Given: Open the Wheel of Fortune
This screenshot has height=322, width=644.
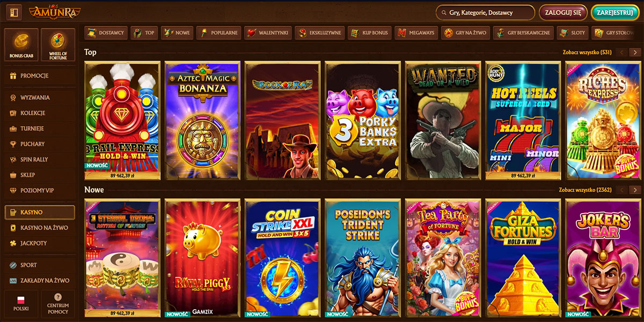Looking at the screenshot, I should [58, 45].
